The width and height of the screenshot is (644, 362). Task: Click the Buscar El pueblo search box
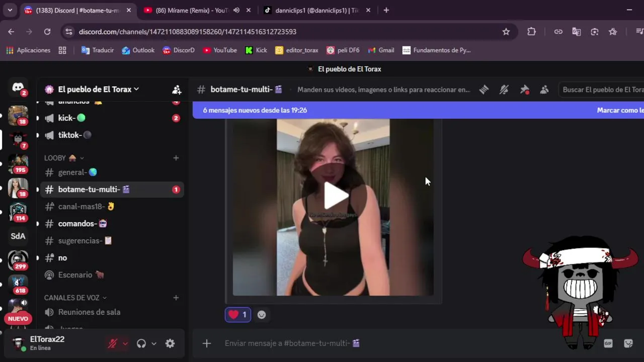click(x=601, y=89)
